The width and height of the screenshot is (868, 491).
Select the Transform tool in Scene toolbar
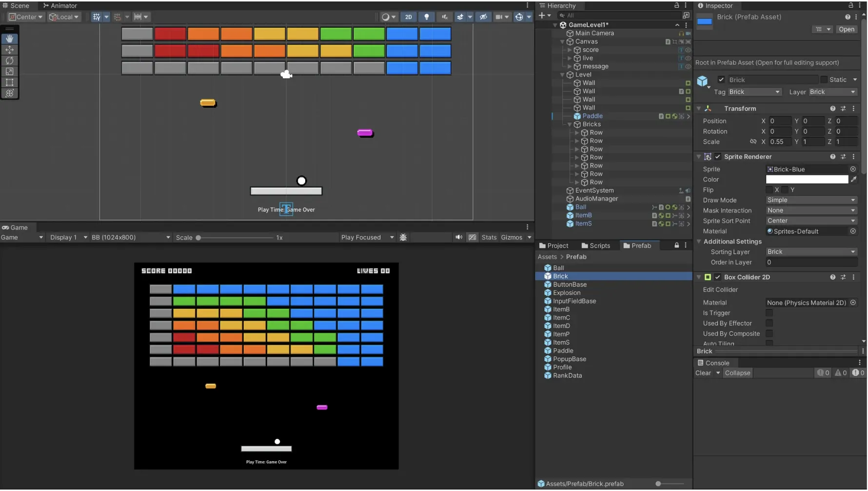click(9, 93)
